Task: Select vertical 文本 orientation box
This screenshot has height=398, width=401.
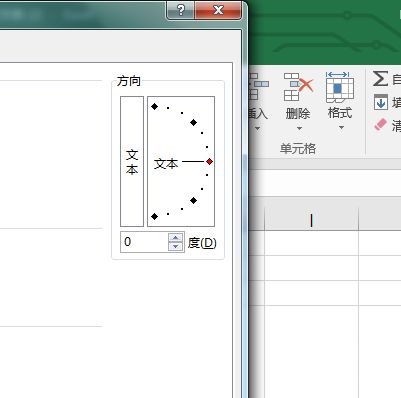Action: click(132, 162)
